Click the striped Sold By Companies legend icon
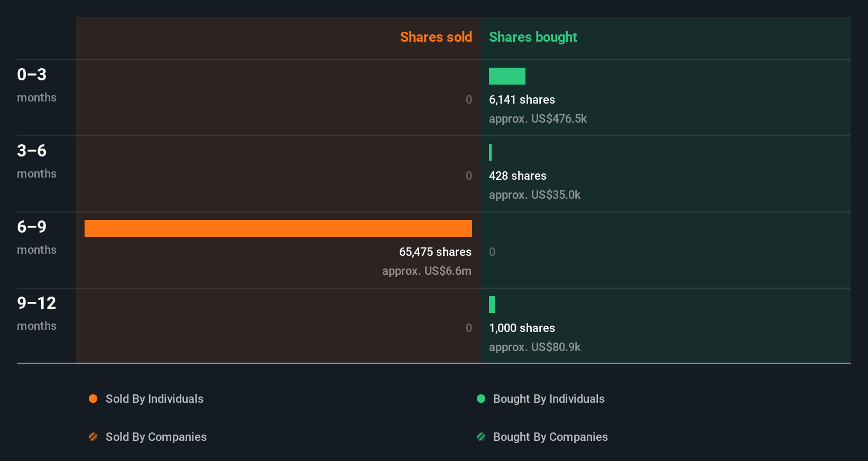Screen dimensions: 868x461 (x=93, y=437)
